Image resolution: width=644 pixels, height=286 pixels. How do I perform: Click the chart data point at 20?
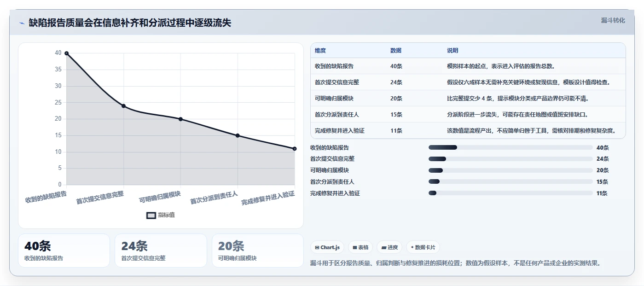point(180,119)
